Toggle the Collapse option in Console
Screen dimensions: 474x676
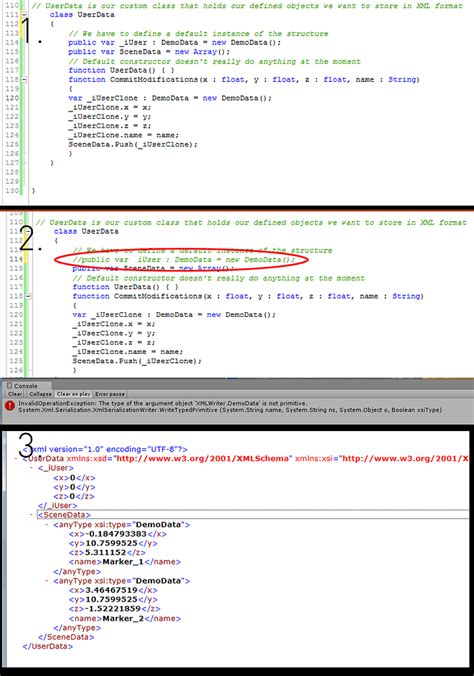[x=40, y=394]
